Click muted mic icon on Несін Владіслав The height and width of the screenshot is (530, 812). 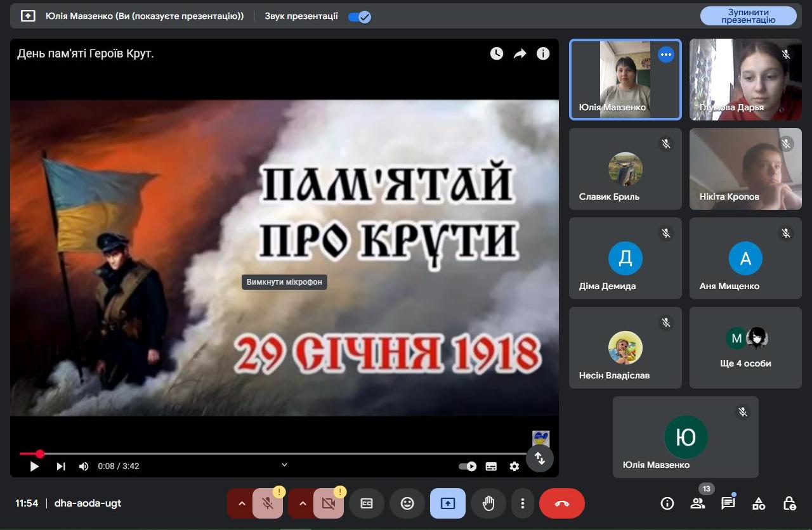665,323
